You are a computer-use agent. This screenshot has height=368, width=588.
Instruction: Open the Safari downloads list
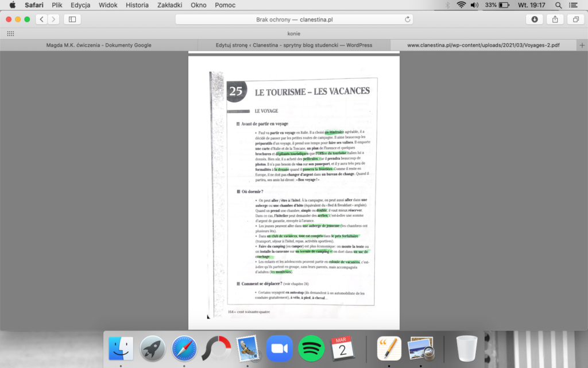535,19
